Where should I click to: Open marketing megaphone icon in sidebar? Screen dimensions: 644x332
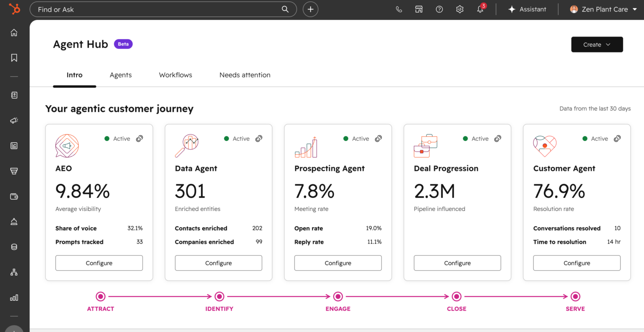(x=14, y=121)
